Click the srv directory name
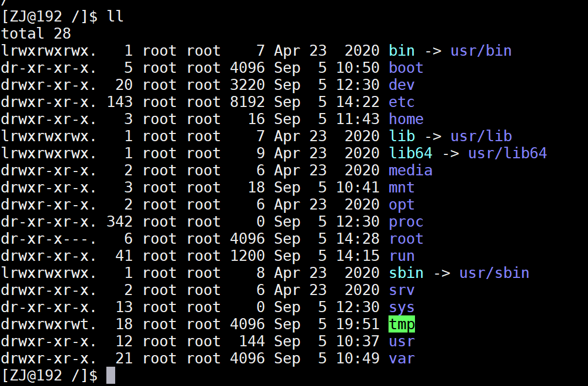Viewport: 588px width, 386px height. [402, 291]
